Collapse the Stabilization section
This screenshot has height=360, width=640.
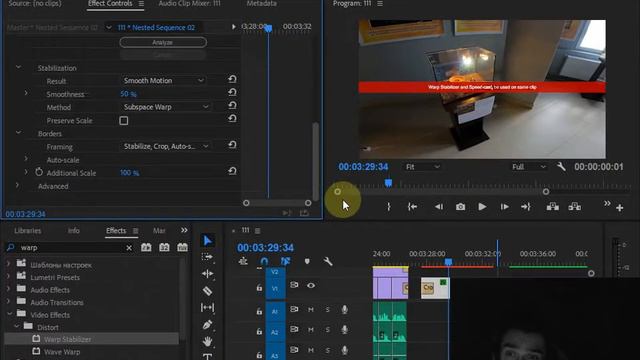(x=18, y=67)
